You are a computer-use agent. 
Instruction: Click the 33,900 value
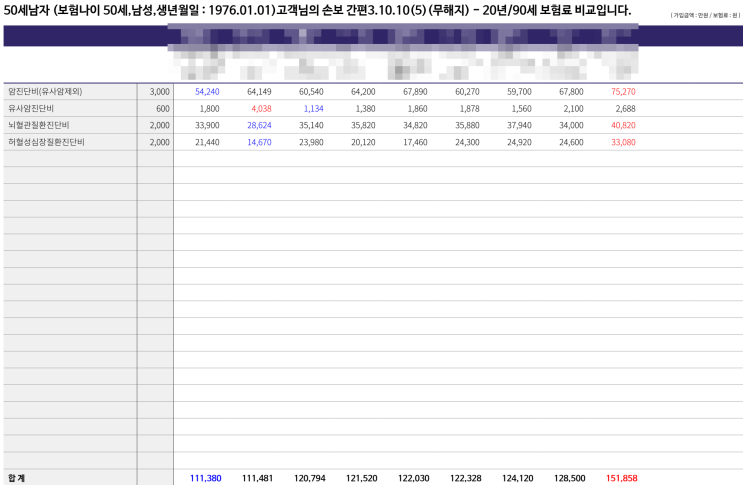click(207, 126)
